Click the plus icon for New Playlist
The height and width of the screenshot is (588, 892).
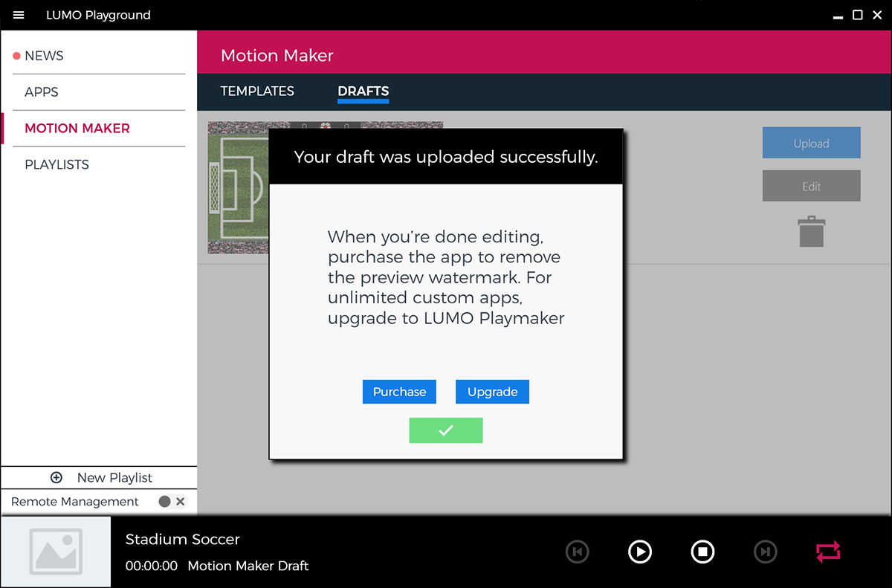(56, 478)
